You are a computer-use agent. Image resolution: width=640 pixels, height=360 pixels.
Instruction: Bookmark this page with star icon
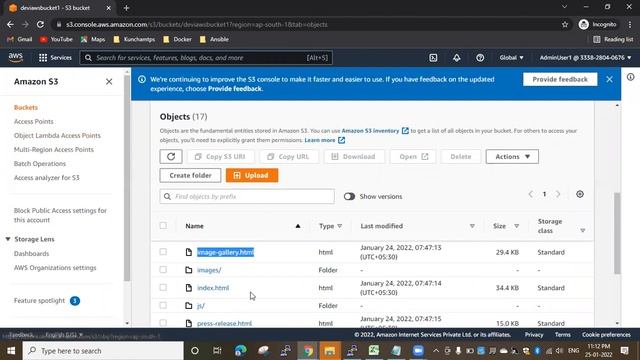565,24
